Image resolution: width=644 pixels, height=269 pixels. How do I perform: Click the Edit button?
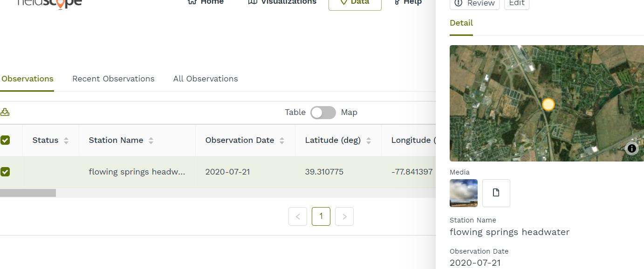click(x=517, y=3)
